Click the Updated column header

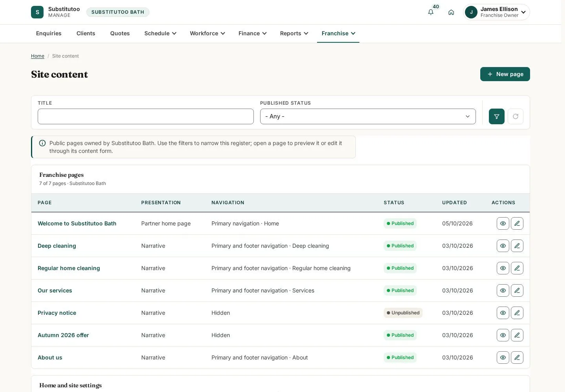(x=454, y=203)
